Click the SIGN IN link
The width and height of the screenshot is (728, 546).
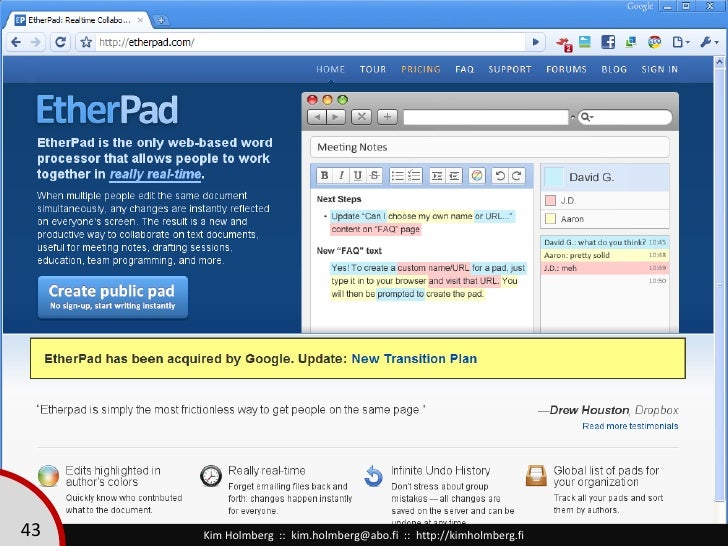[659, 69]
